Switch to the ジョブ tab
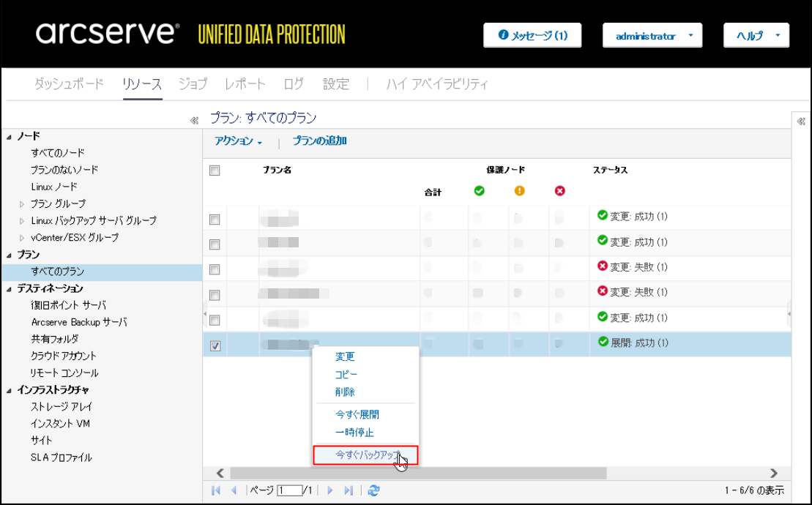812x505 pixels. pos(193,83)
